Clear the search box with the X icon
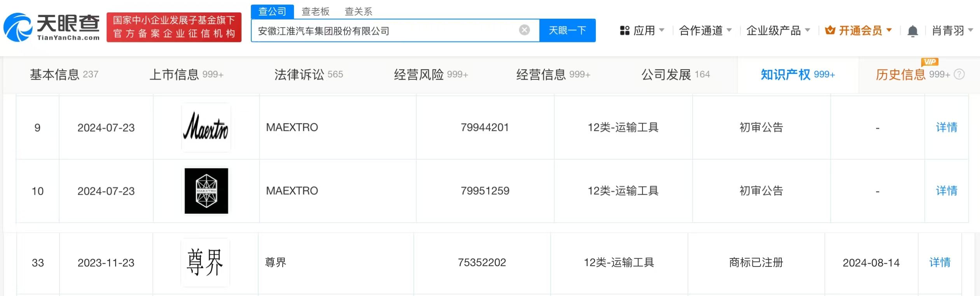Screen dimensions: 980x296 point(524,30)
